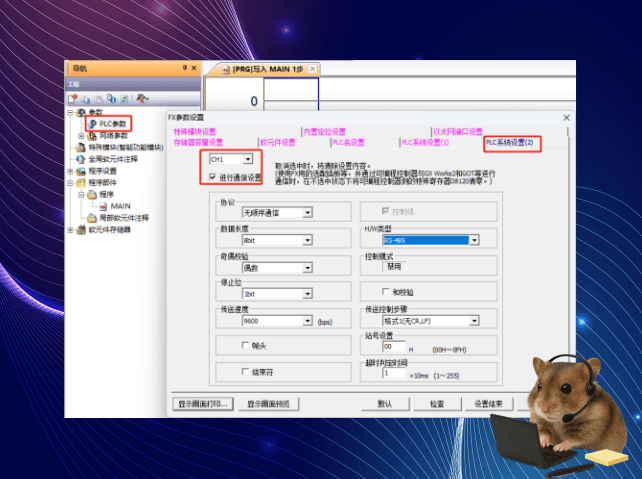The width and height of the screenshot is (642, 479).
Task: Select the 全局软元件注释 globe icon
Action: pos(81,159)
